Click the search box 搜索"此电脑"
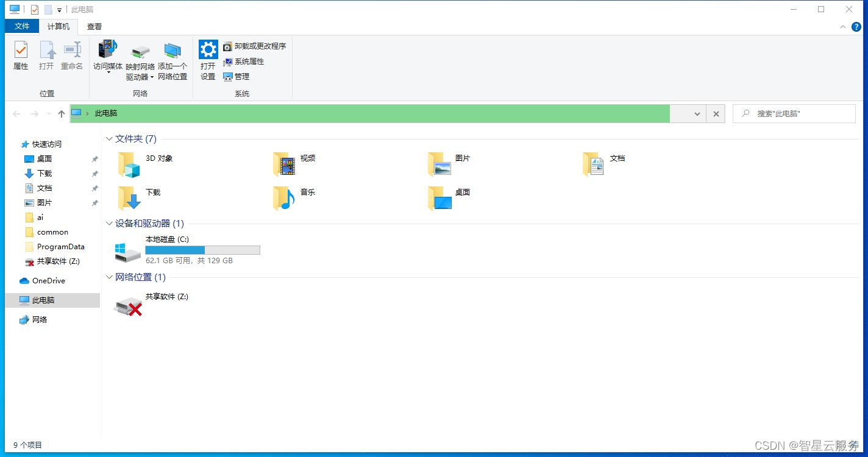868x457 pixels. [794, 113]
